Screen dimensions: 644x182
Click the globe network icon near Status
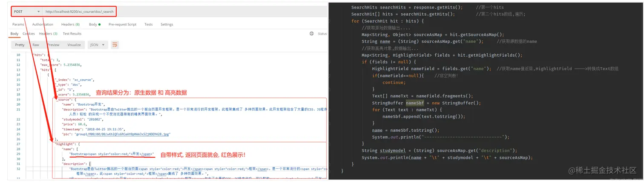click(312, 34)
